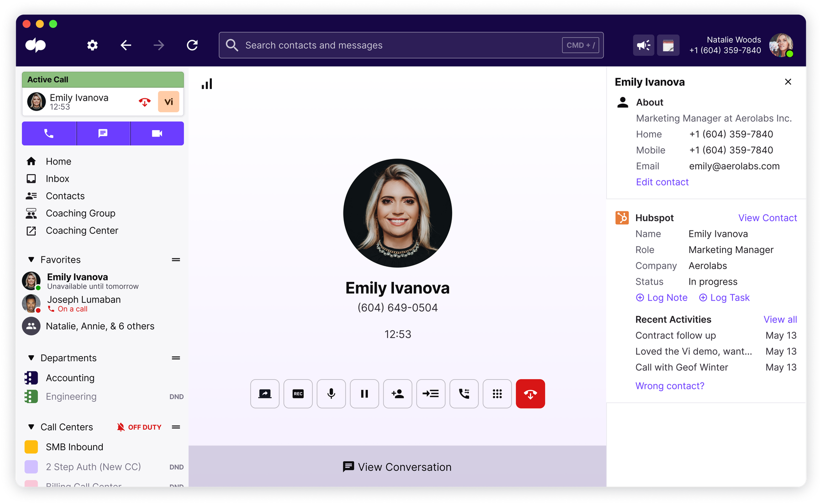The height and width of the screenshot is (504, 822).
Task: Start a video meeting with camera button
Action: [x=157, y=133]
